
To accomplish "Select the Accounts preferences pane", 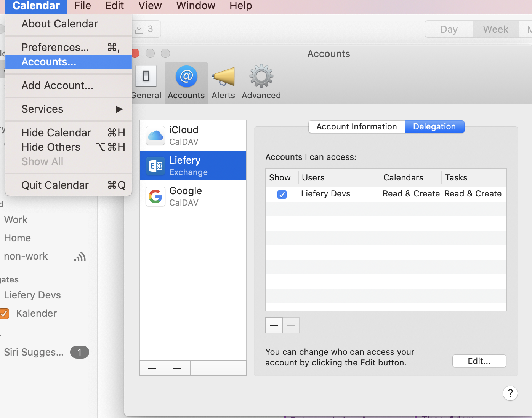I will 186,83.
